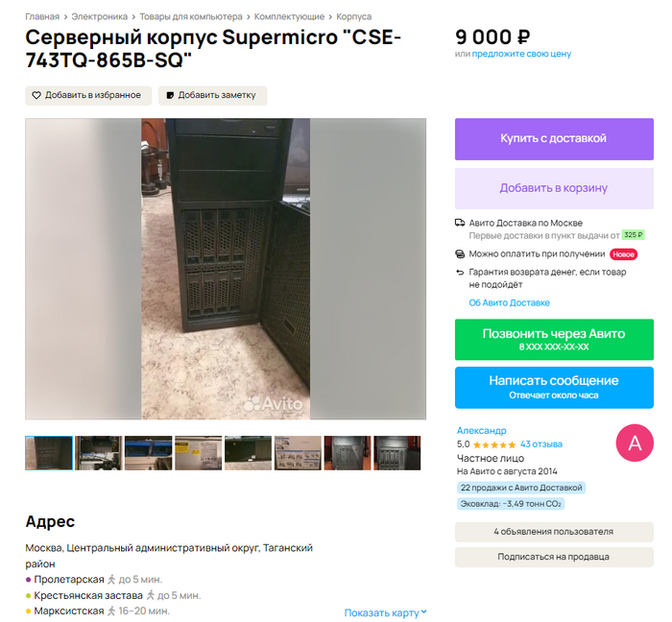Click the walking icon next to Пролетарская
Image resolution: width=672 pixels, height=622 pixels.
coord(111,580)
